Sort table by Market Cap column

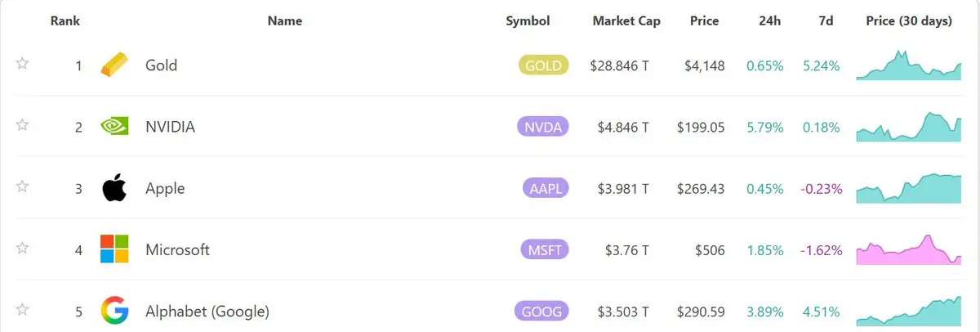(x=626, y=21)
